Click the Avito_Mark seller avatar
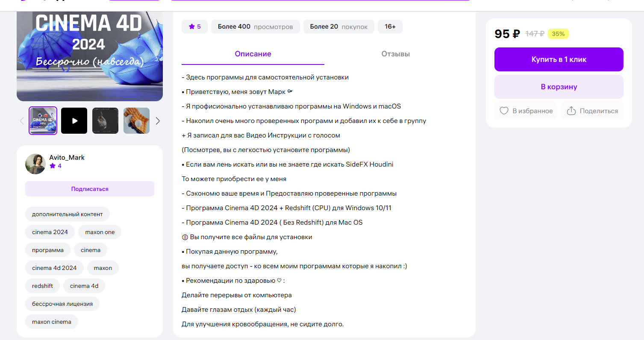This screenshot has height=340, width=644. point(35,164)
